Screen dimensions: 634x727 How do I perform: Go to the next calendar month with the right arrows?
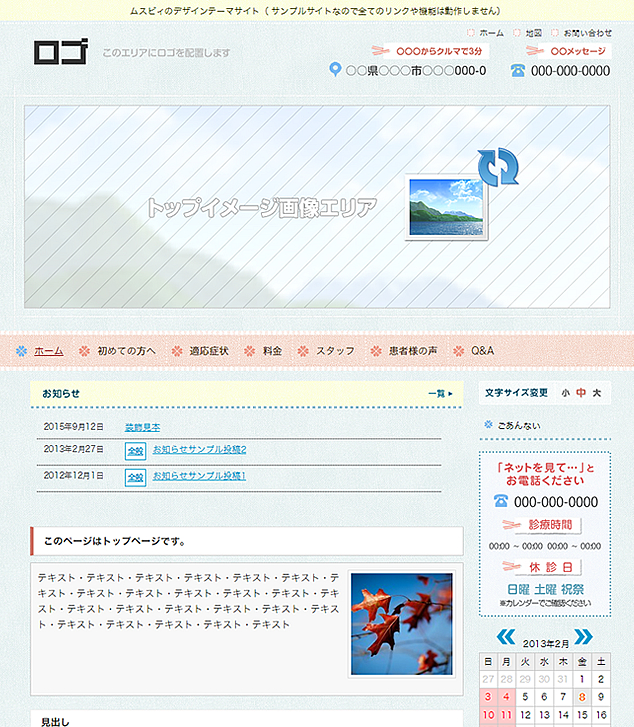[x=583, y=637]
